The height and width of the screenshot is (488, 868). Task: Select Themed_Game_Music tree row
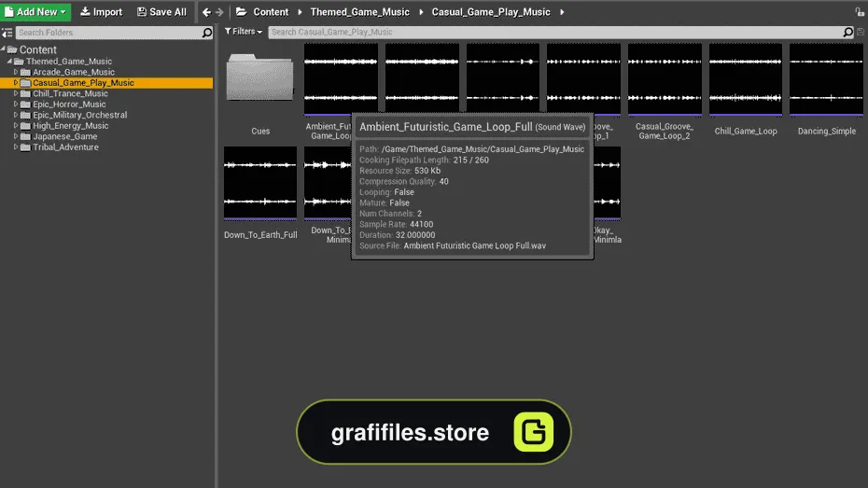106,62
